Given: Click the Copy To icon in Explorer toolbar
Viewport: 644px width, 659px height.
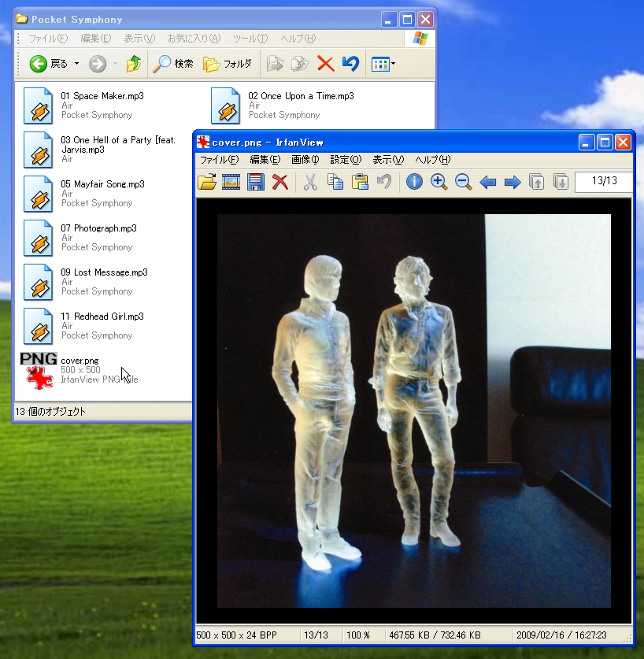Looking at the screenshot, I should pos(300,64).
